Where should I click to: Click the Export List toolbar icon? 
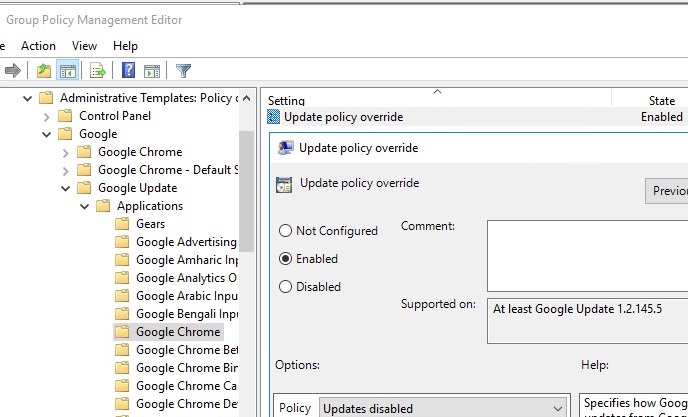click(x=98, y=70)
